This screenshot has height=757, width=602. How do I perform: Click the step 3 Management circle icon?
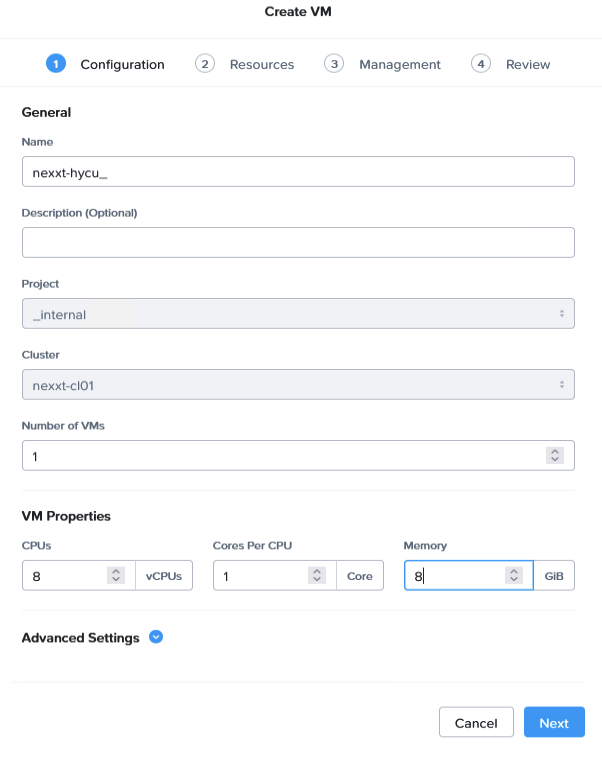[x=334, y=64]
